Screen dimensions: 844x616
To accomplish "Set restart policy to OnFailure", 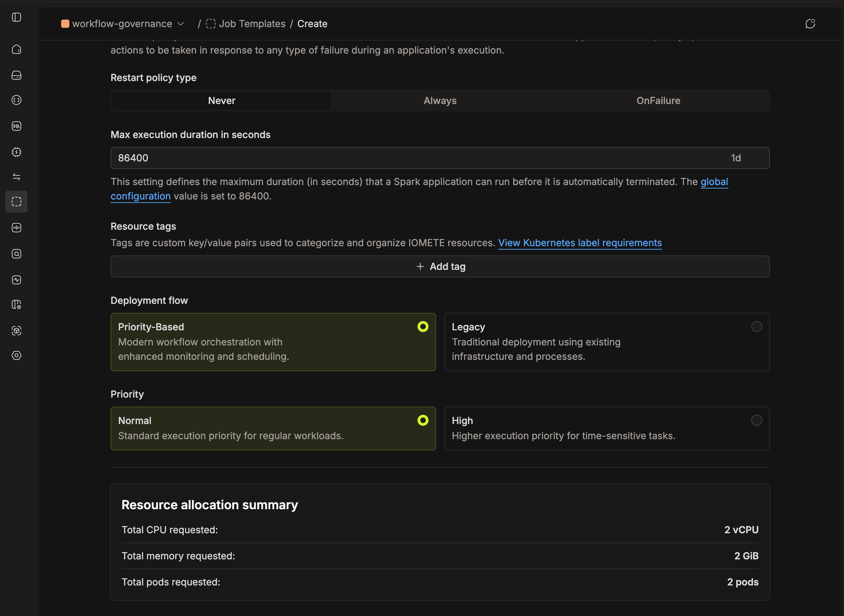I will 658,101.
